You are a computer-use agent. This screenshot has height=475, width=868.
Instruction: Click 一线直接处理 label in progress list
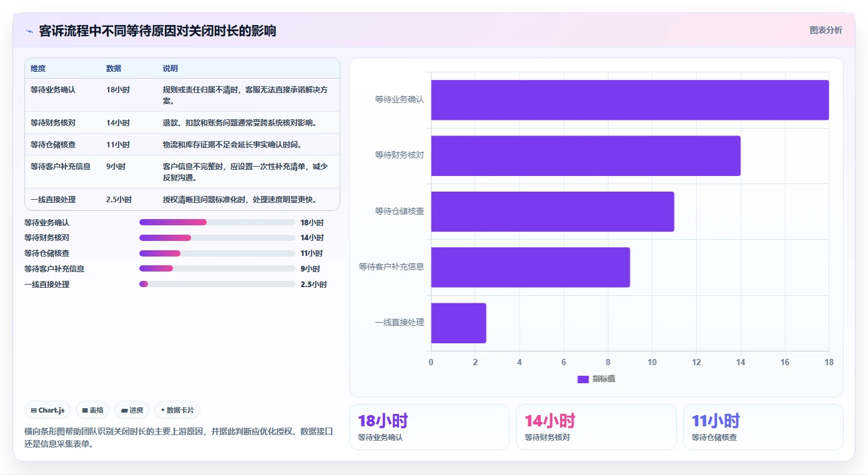[x=47, y=284]
